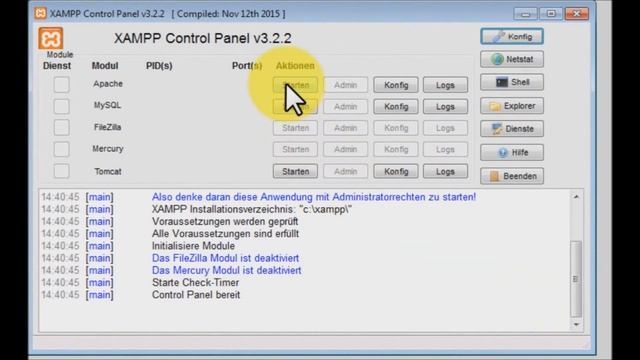Open Explorer folder button
Image resolution: width=640 pixels, height=360 pixels.
click(512, 106)
